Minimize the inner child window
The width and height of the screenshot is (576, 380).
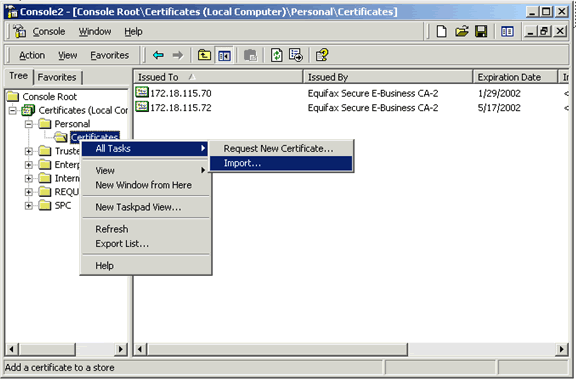530,31
